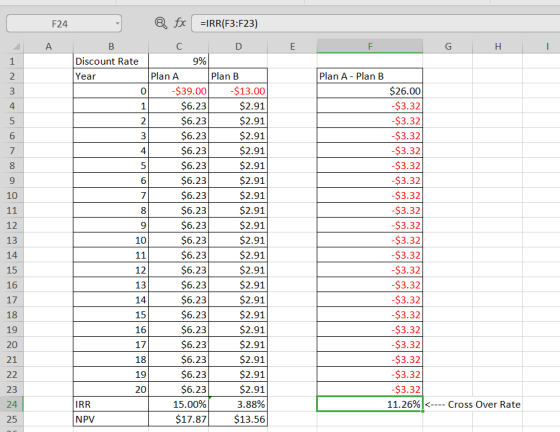Select the -$39.00 cell
560x432 pixels.
coord(179,91)
